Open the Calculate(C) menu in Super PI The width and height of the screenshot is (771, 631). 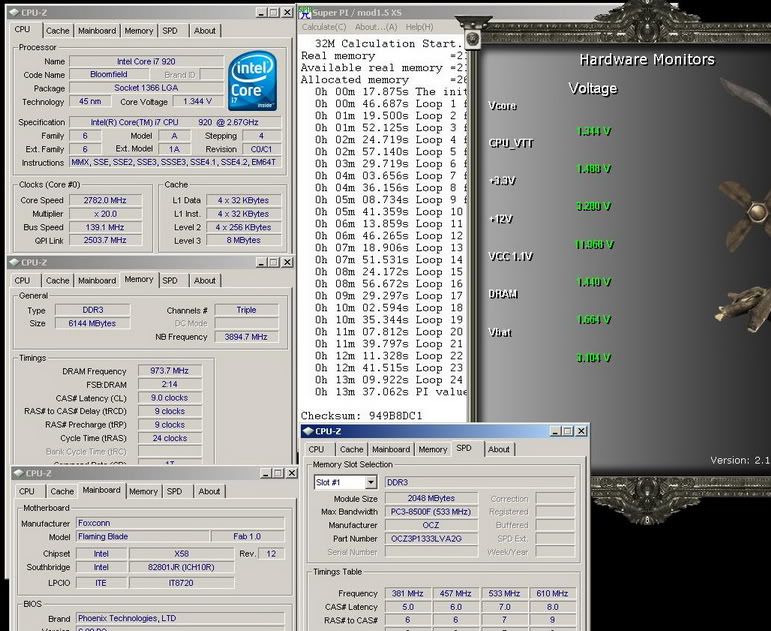click(x=324, y=27)
